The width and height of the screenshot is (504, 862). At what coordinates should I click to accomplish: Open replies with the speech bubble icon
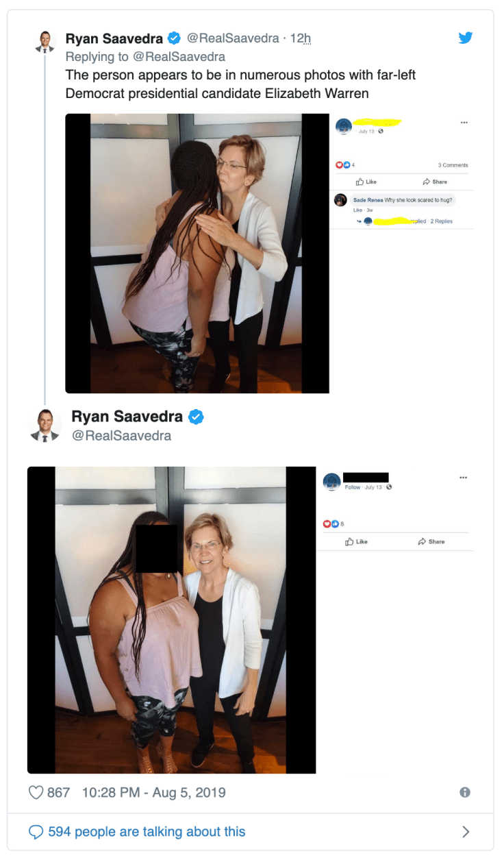(x=35, y=831)
